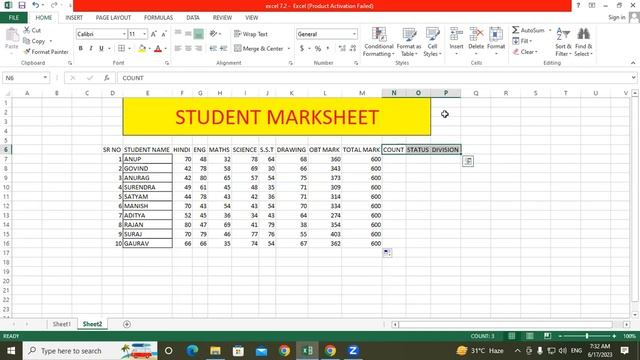Switch to the DATA tab
640x360 pixels.
(193, 18)
